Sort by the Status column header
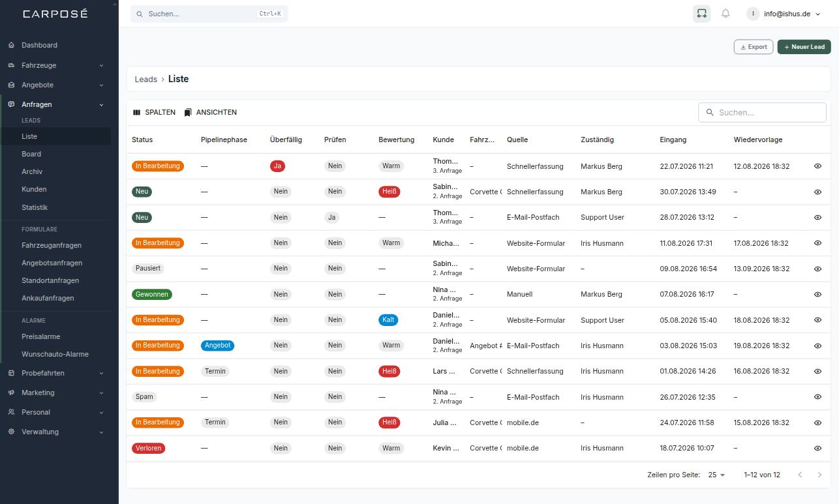Image resolution: width=839 pixels, height=504 pixels. coord(142,140)
